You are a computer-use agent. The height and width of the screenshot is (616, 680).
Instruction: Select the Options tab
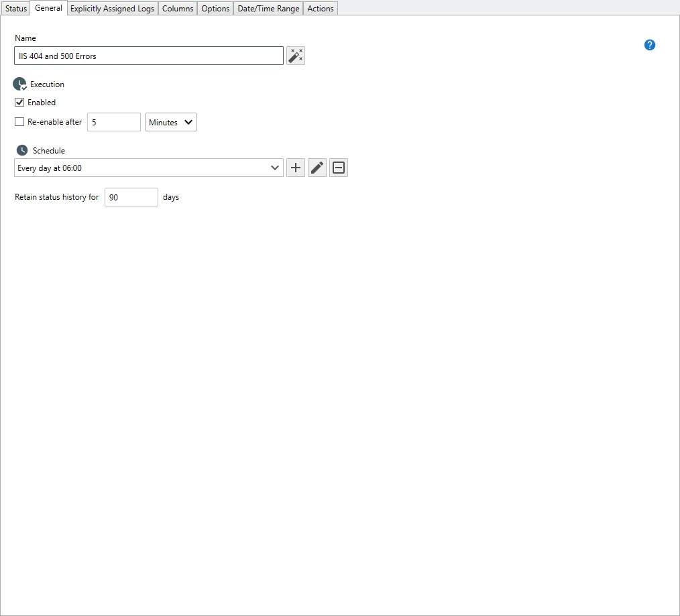[215, 9]
